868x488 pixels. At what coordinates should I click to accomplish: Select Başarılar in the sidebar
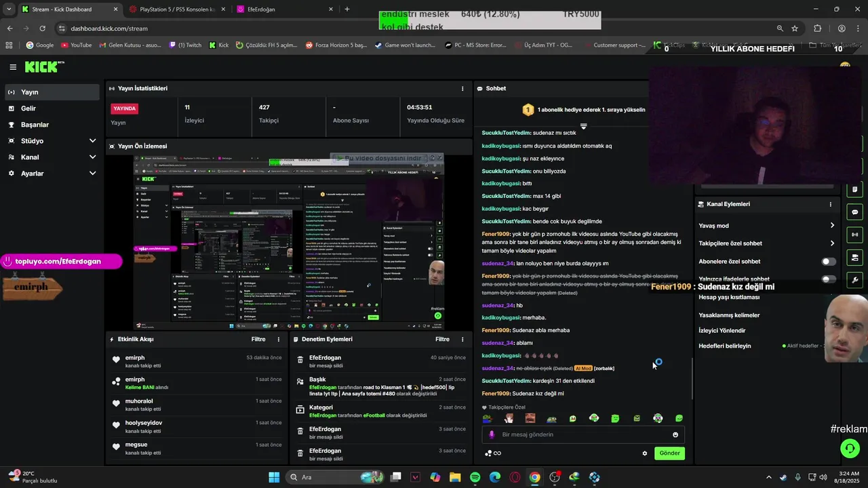(52, 125)
